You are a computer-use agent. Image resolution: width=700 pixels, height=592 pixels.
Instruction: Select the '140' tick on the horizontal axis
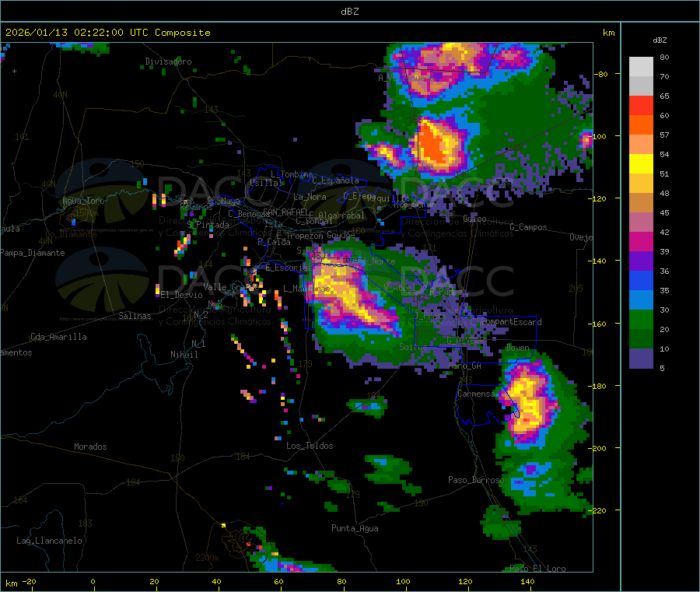coord(527,581)
